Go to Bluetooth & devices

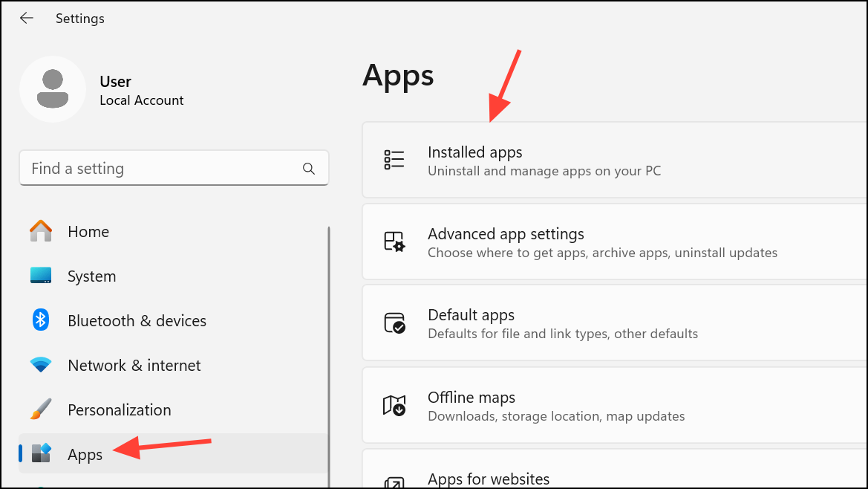(173, 320)
